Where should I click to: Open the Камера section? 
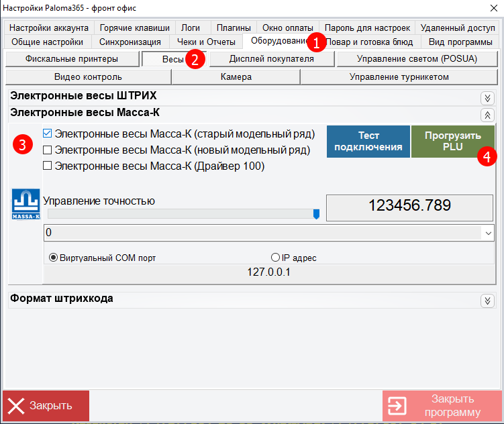click(236, 77)
